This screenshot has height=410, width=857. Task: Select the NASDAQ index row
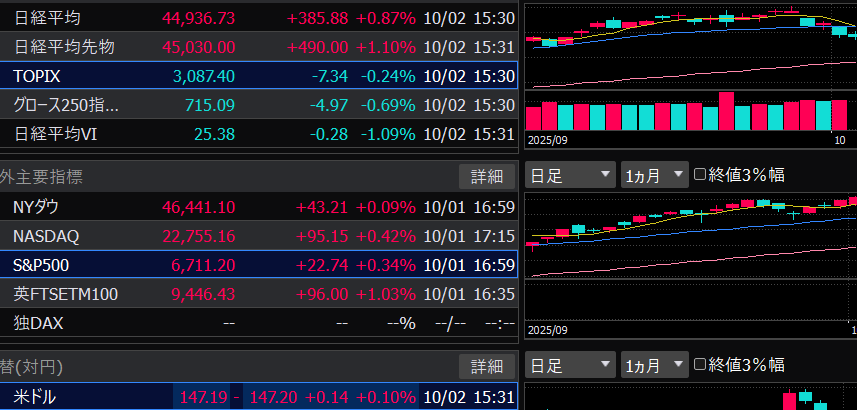[x=258, y=236]
